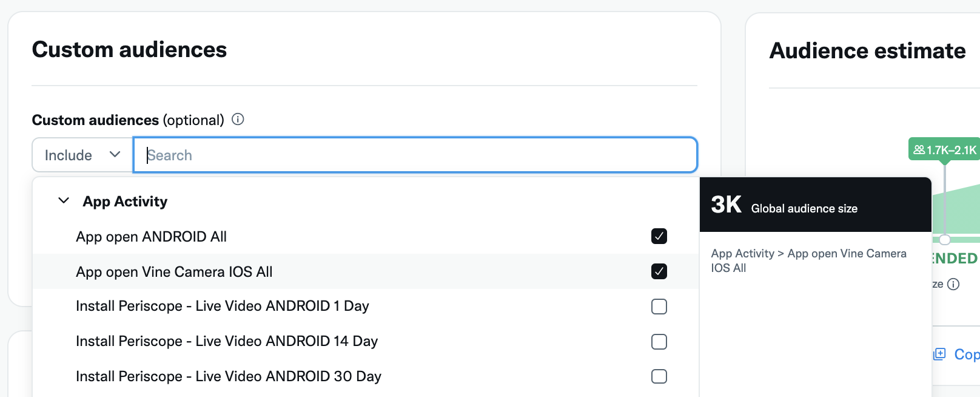Click the Cop link in Audience estimate
Viewport: 980px width, 397px height.
[x=965, y=354]
